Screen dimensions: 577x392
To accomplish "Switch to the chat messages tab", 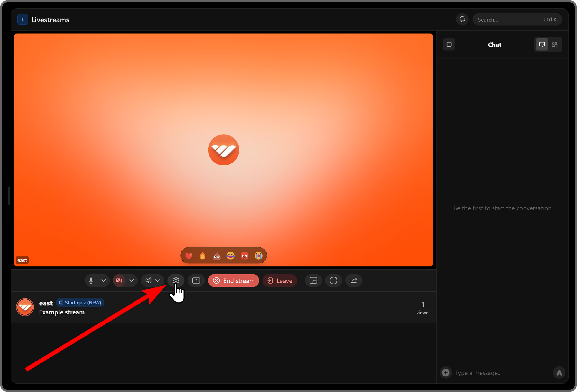I will point(542,44).
